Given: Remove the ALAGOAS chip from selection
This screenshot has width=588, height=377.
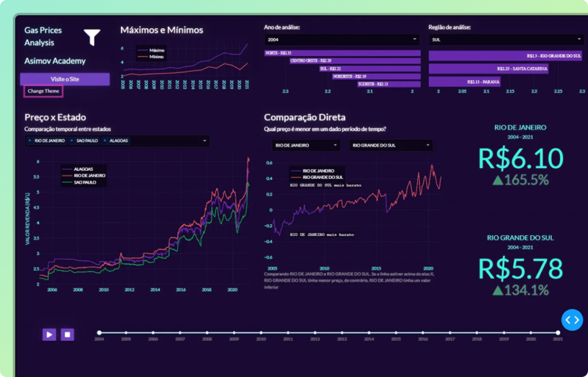Looking at the screenshot, I should pos(105,141).
